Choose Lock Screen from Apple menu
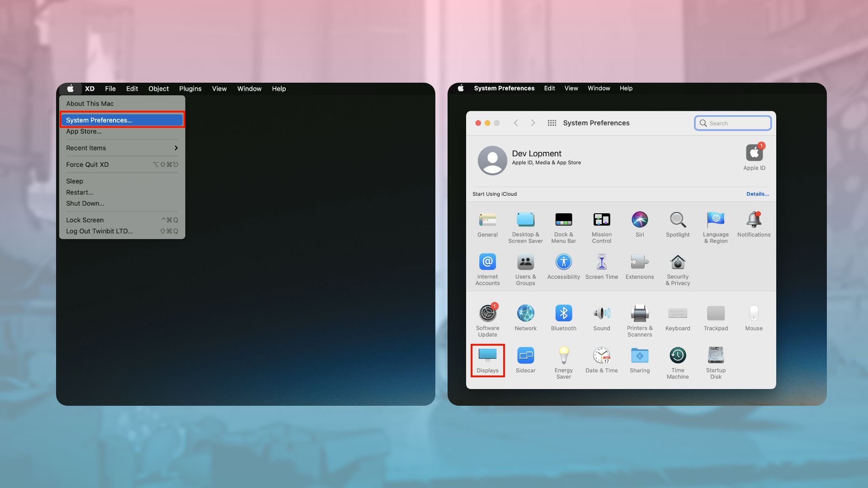The width and height of the screenshot is (868, 488). [122, 220]
